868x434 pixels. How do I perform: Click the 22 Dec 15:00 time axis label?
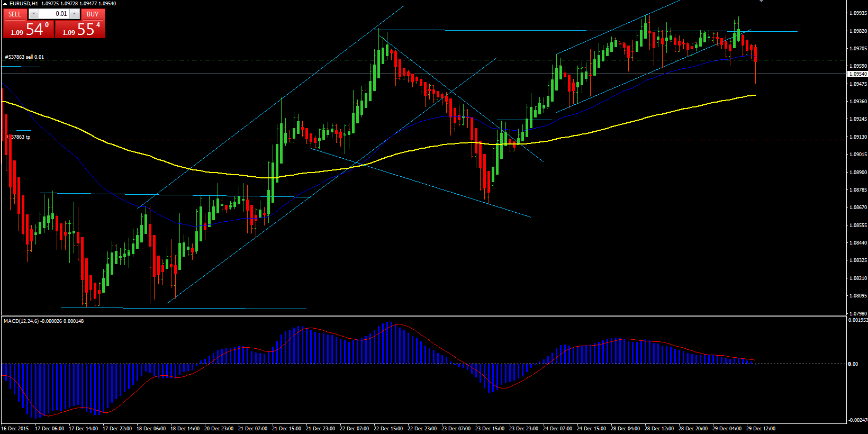pyautogui.click(x=388, y=429)
